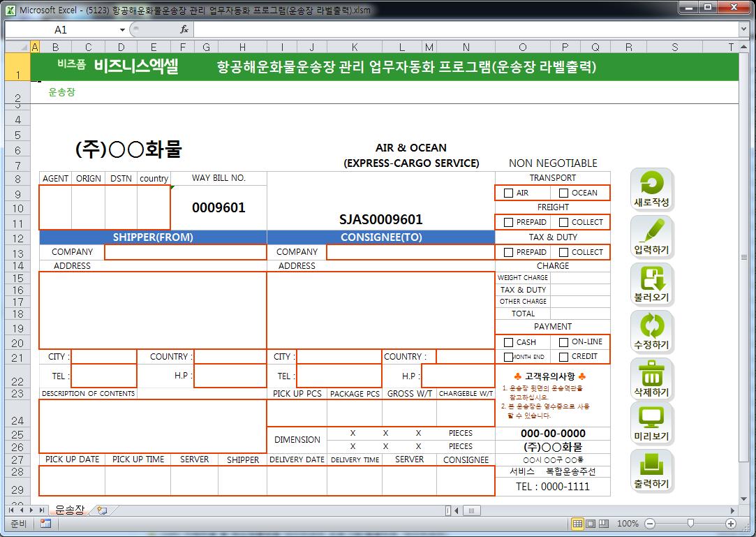
Task: Click the vertical scrollbar up arrow
Action: (743, 47)
